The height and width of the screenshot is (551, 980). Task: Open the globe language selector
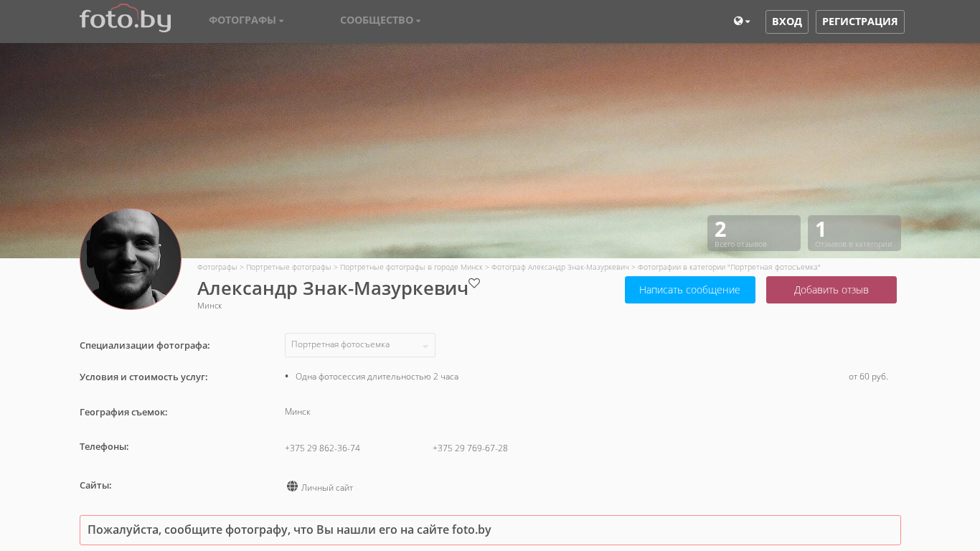[741, 22]
